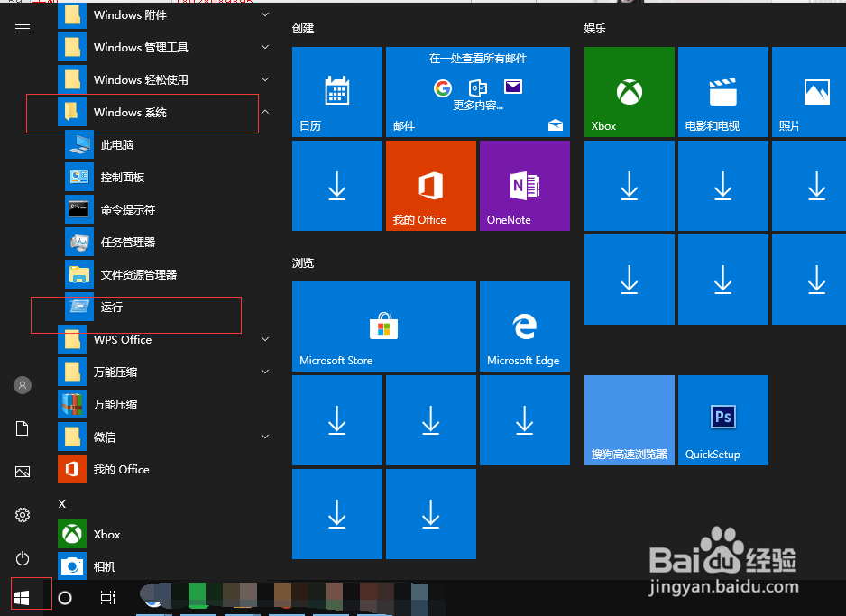Image resolution: width=846 pixels, height=616 pixels.
Task: Expand the WPS Office folder
Action: [x=167, y=339]
